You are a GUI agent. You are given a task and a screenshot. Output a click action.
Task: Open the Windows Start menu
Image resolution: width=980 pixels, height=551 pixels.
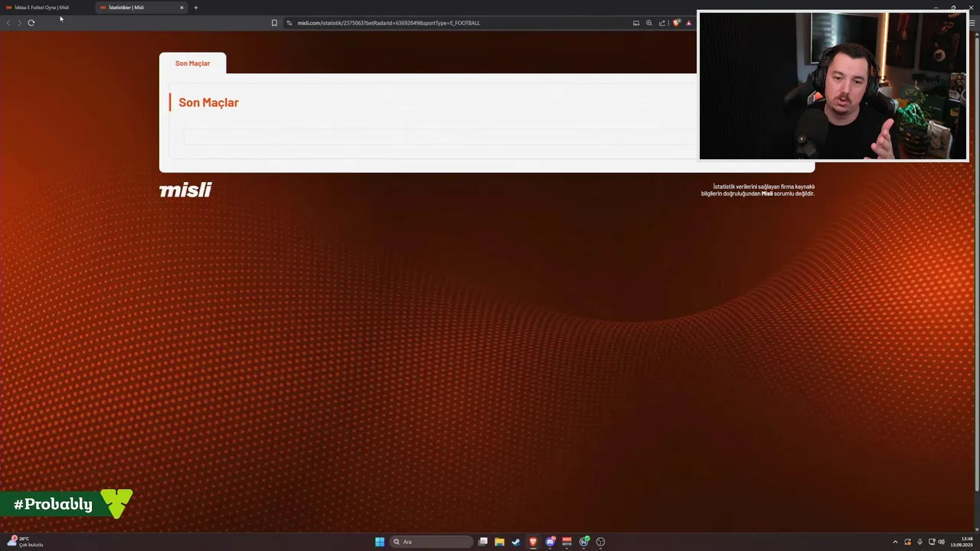[380, 542]
